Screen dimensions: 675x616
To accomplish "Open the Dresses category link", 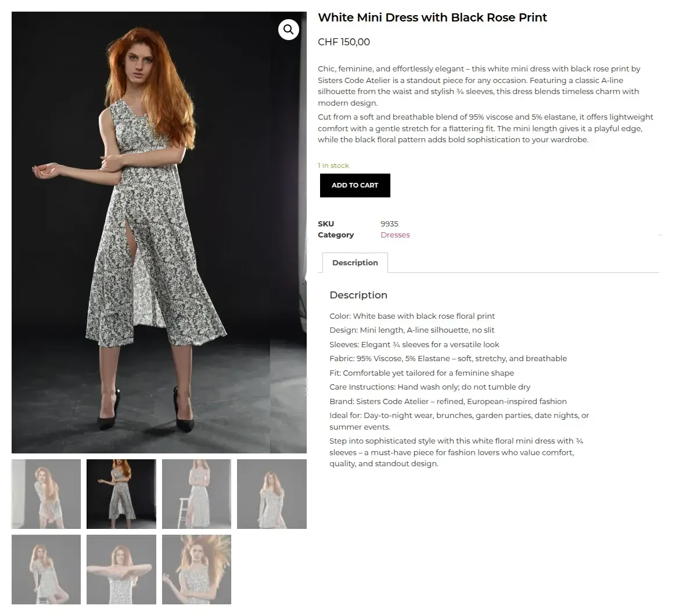I will pyautogui.click(x=395, y=235).
